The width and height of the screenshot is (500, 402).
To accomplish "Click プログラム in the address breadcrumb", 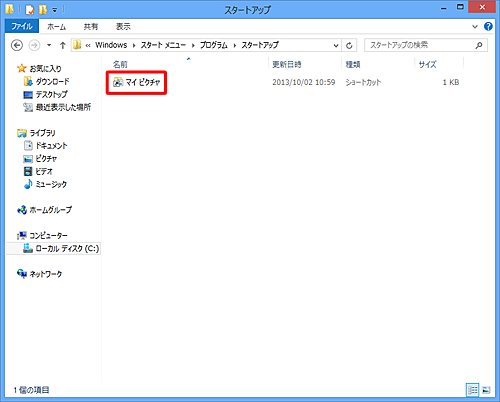I will 214,45.
